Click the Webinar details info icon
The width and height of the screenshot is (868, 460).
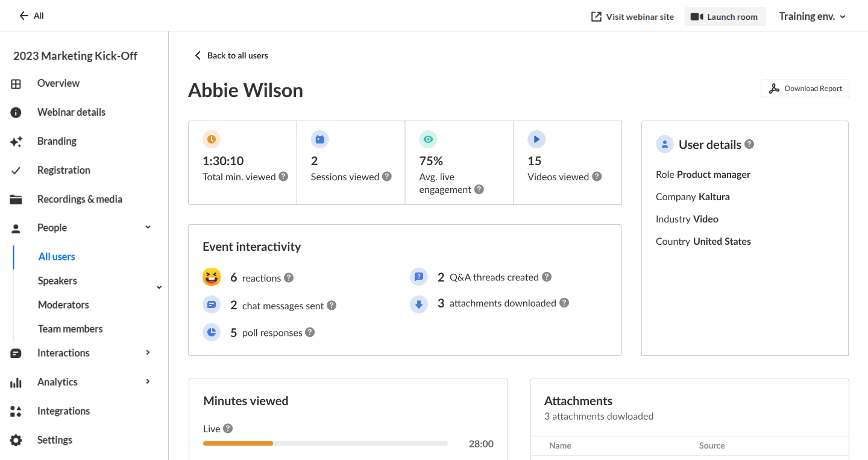click(16, 113)
